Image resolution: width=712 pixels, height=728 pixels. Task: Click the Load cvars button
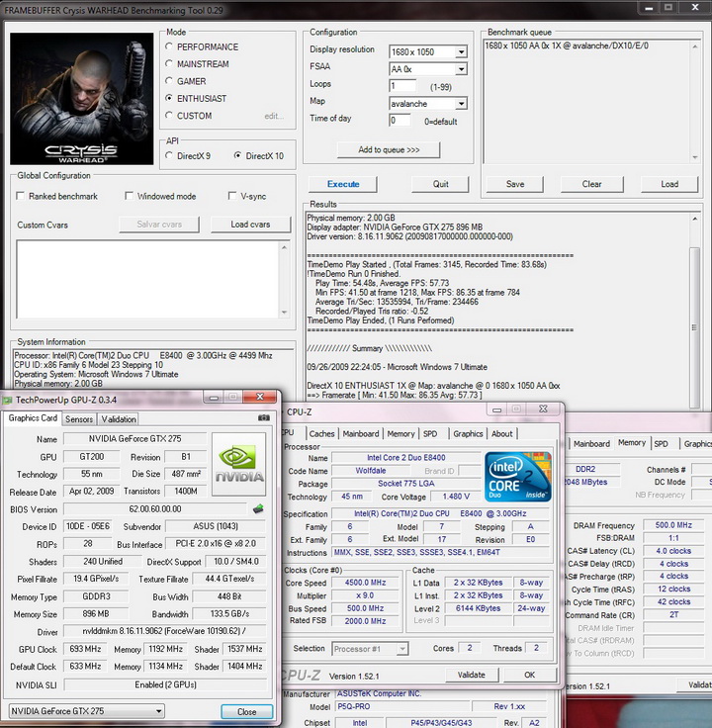[250, 225]
